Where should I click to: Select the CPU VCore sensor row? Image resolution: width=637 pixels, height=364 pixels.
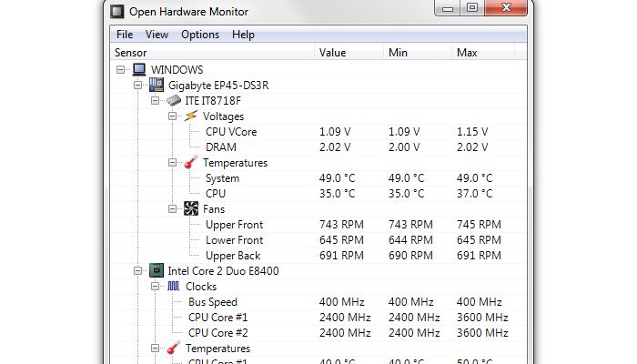point(318,132)
